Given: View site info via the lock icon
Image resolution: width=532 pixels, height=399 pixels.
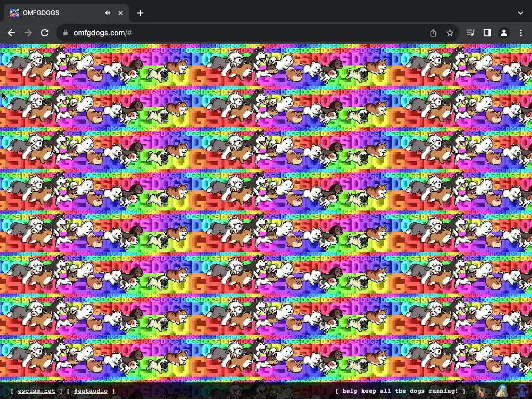Looking at the screenshot, I should click(x=65, y=33).
